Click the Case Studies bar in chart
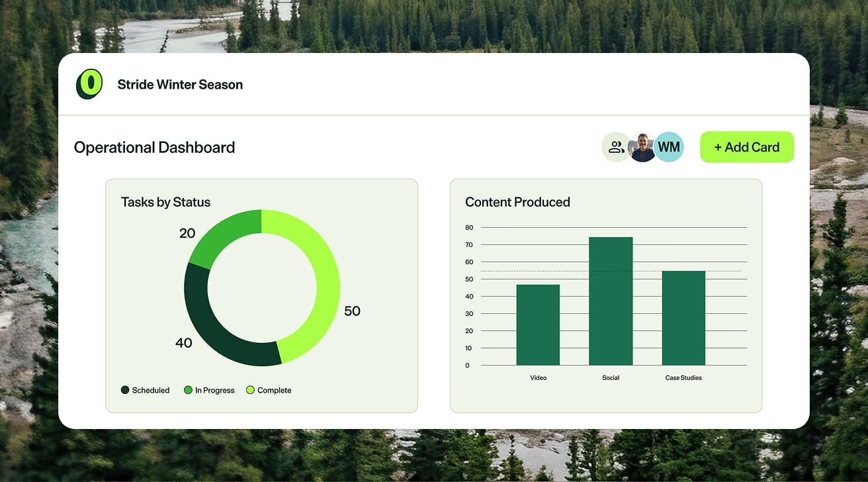Viewport: 868px width, 482px height. click(683, 318)
